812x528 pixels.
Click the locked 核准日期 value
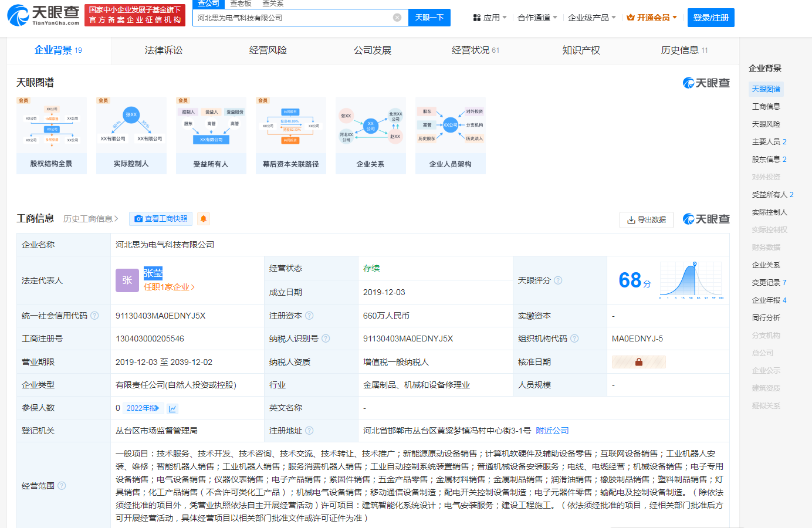[639, 362]
